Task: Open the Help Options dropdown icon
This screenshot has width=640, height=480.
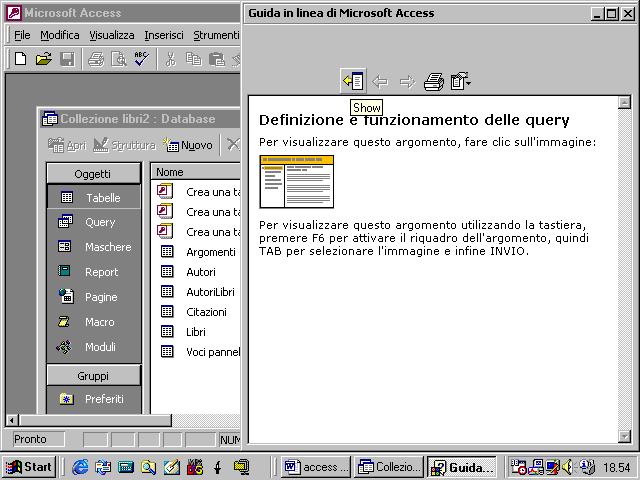Action: [x=461, y=81]
